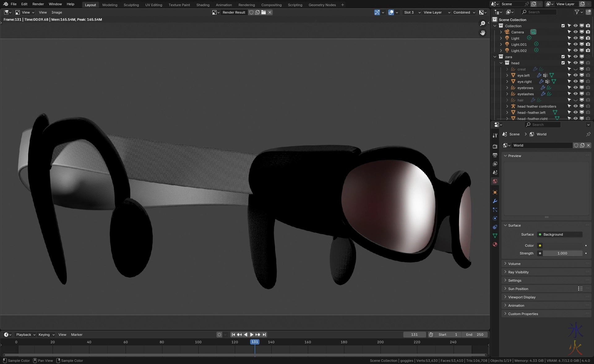
Task: Click the world Color swatch field
Action: tap(562, 246)
